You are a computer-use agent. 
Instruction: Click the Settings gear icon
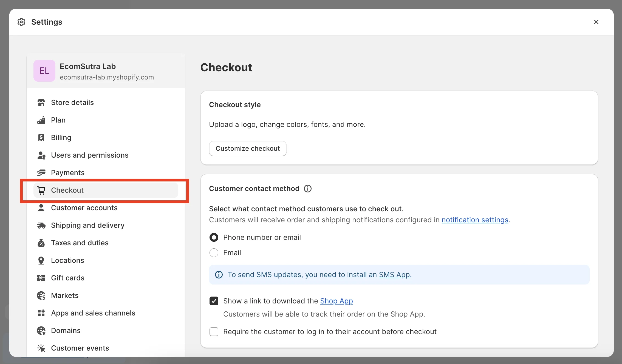point(21,22)
